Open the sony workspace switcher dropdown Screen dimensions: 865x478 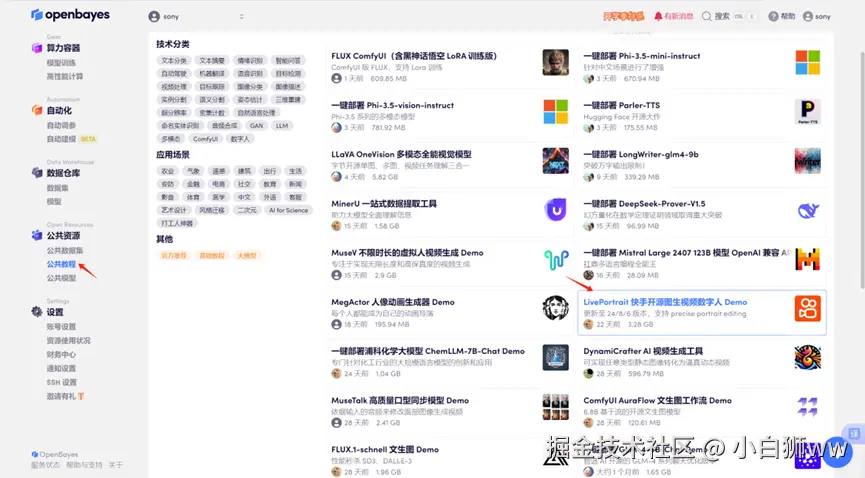196,17
